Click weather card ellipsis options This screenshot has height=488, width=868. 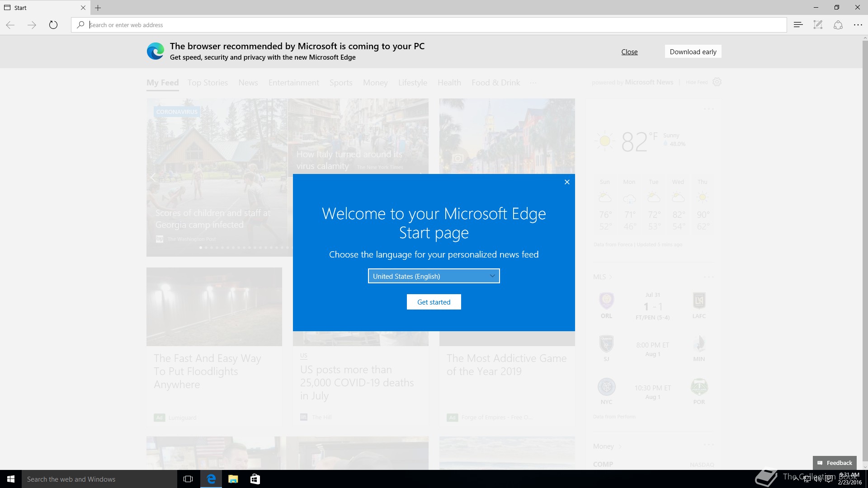pos(708,109)
